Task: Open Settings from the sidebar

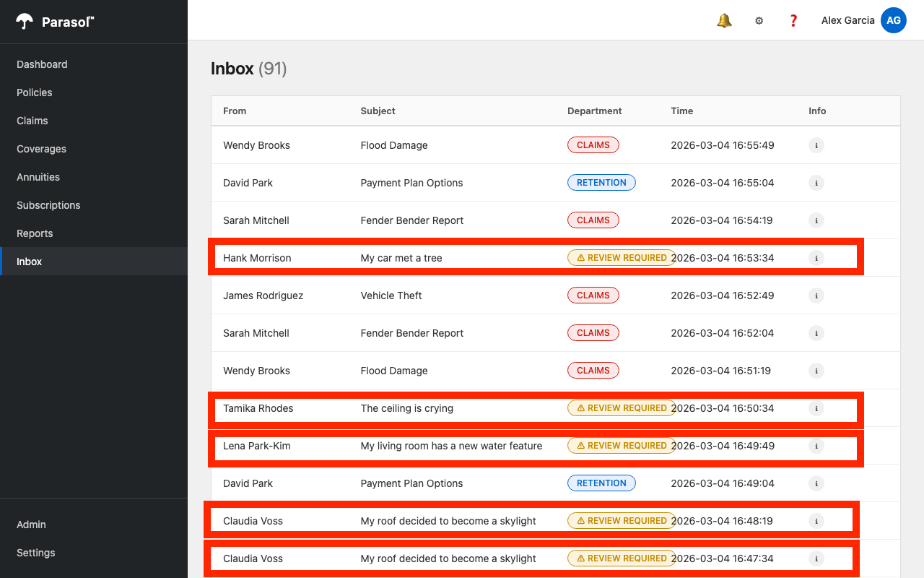Action: point(35,553)
